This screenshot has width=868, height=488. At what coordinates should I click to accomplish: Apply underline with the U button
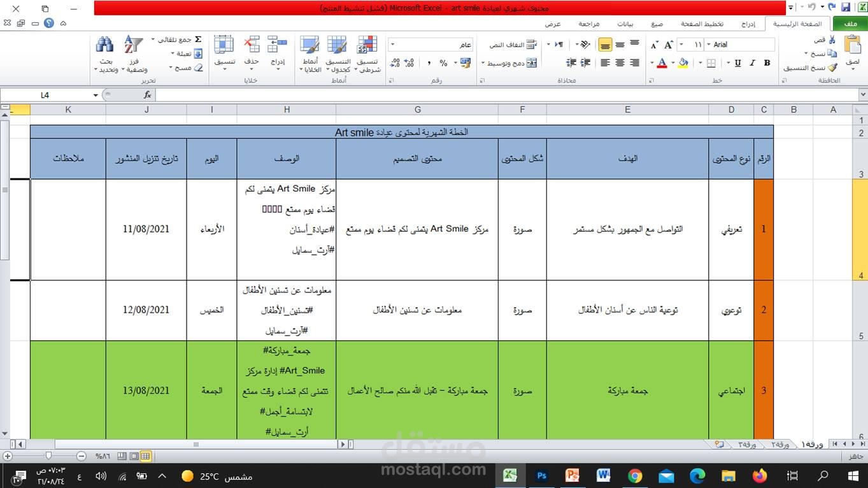coord(737,63)
